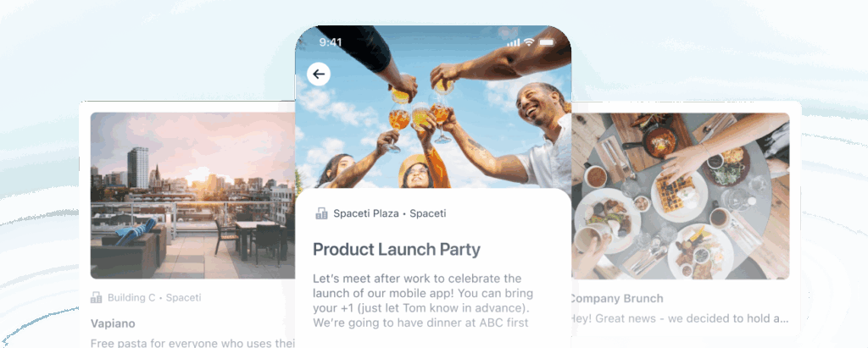Tap the battery status icon
The width and height of the screenshot is (868, 348).
click(x=547, y=42)
